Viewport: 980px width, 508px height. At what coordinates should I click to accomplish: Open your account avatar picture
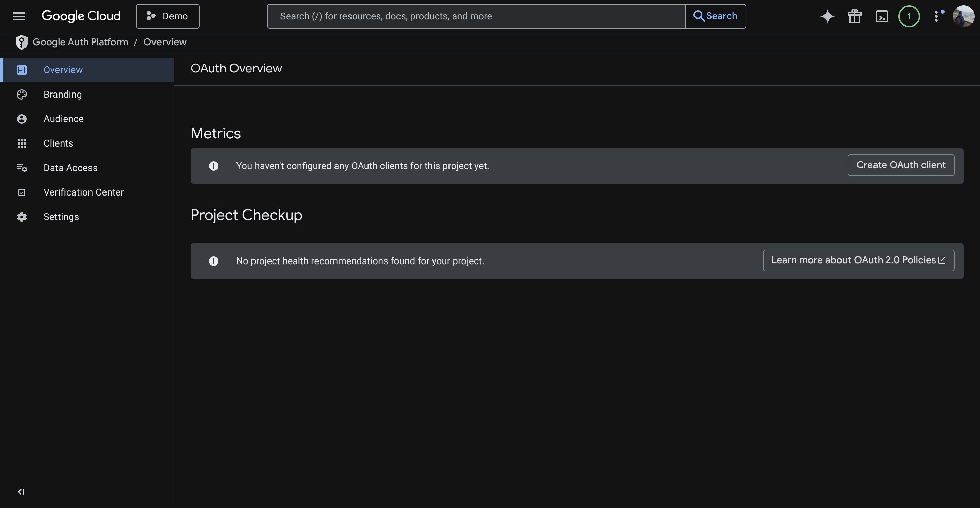pos(964,16)
